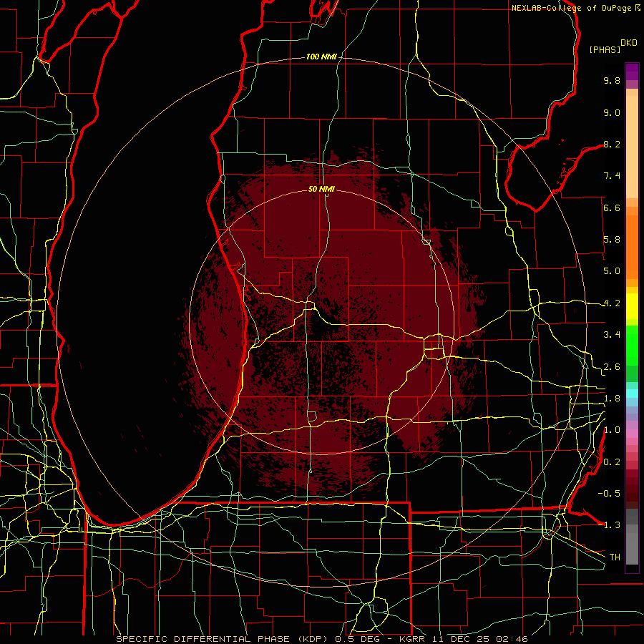Click the 2.6 legend value
The width and height of the screenshot is (644, 644).
612,367
